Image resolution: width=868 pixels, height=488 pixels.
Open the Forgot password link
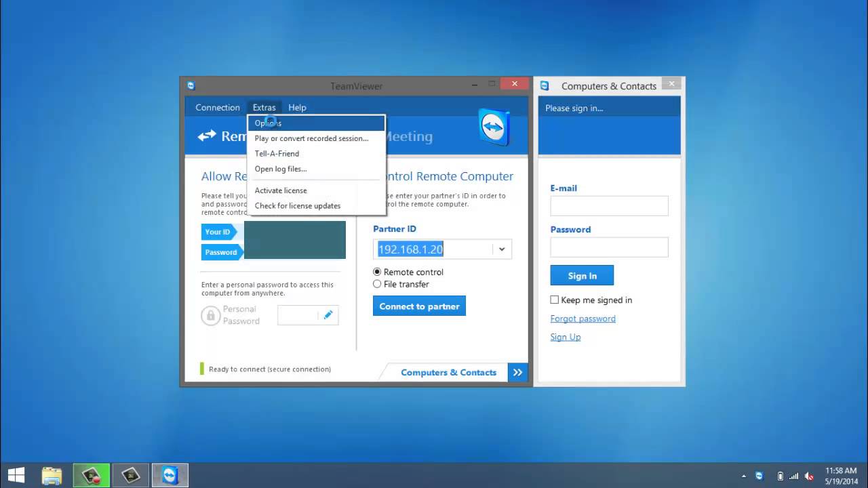(x=583, y=319)
